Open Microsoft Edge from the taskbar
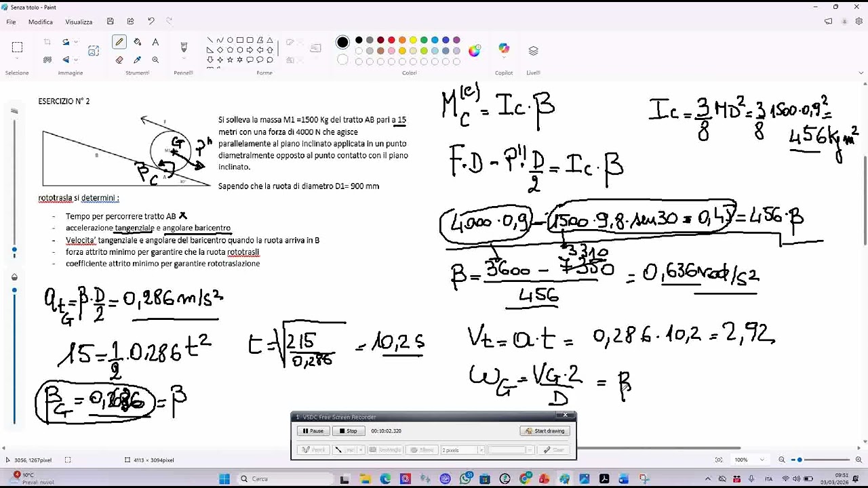 [x=385, y=479]
